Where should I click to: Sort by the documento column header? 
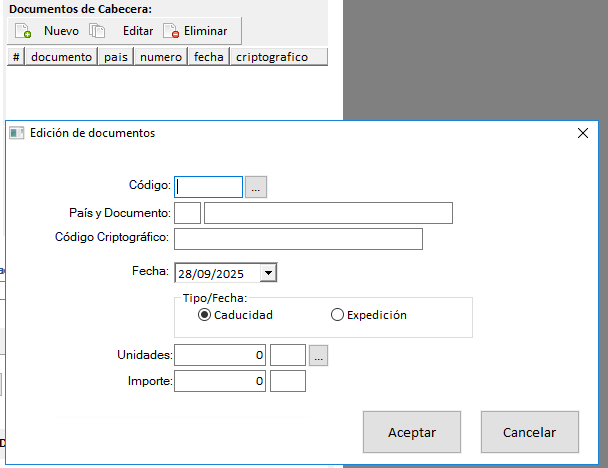point(61,57)
